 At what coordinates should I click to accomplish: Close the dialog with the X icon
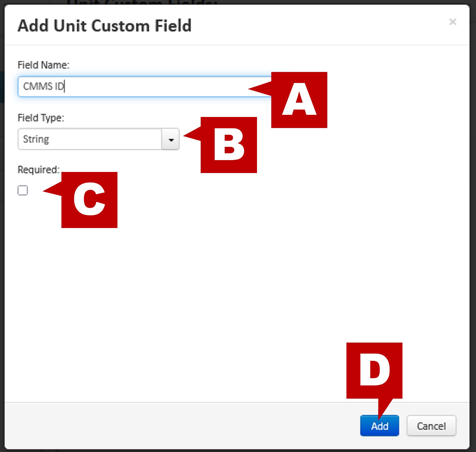(453, 22)
